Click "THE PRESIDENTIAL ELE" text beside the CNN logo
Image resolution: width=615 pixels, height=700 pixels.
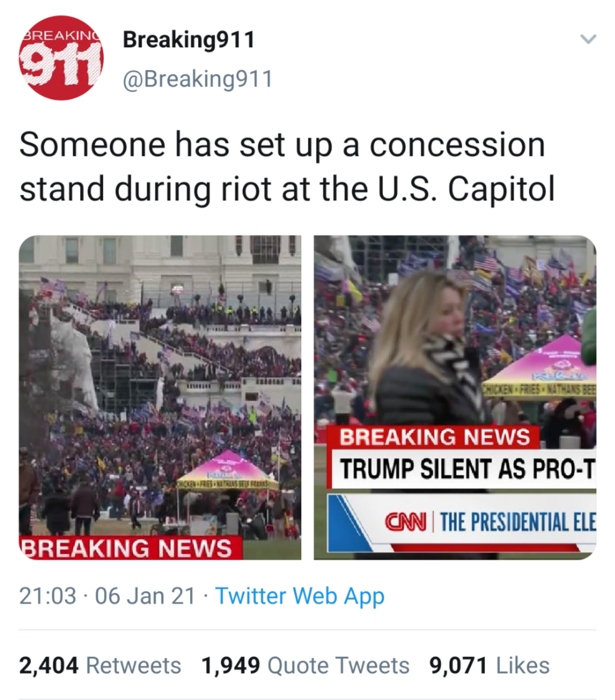pos(518,522)
